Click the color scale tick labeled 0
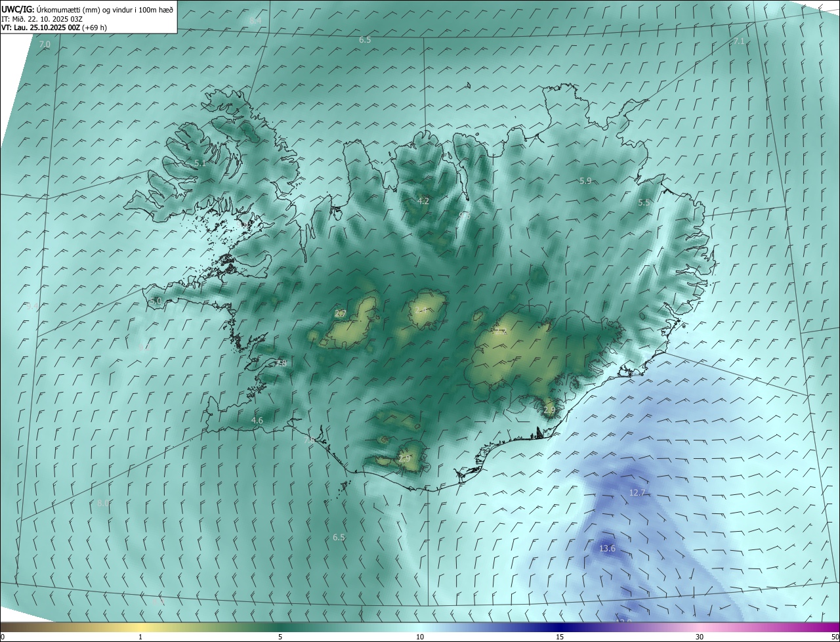This screenshot has height=642, width=840. click(x=2, y=637)
